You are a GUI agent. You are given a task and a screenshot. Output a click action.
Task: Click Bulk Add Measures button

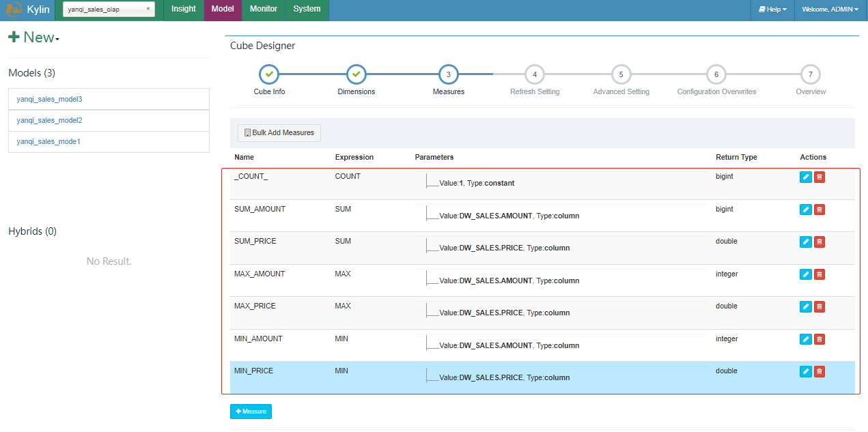279,133
